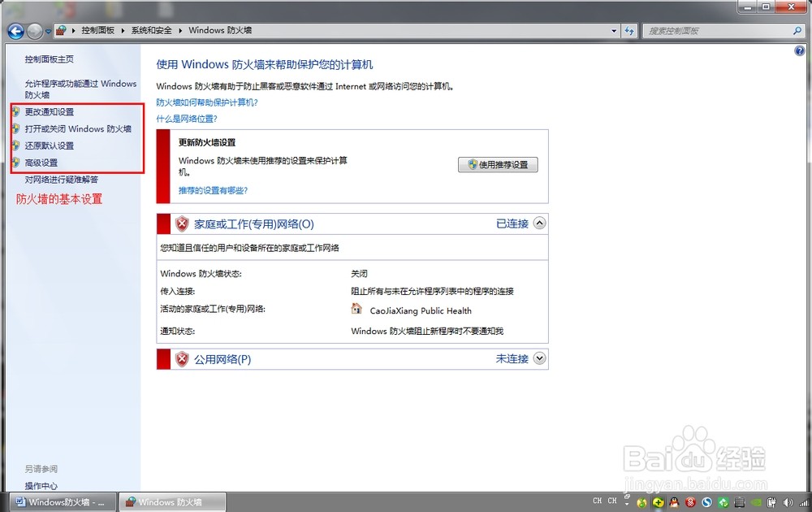Open the yellow-green ball tray icon
The image size is (812, 512).
[x=642, y=502]
